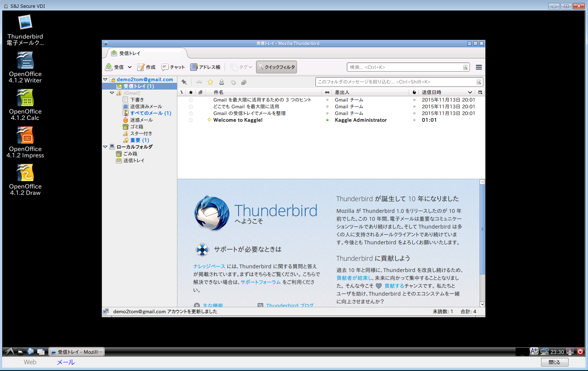Viewport: 588px width, 371px height.
Task: Star the Welcome to Kaggle! message
Action: click(191, 120)
